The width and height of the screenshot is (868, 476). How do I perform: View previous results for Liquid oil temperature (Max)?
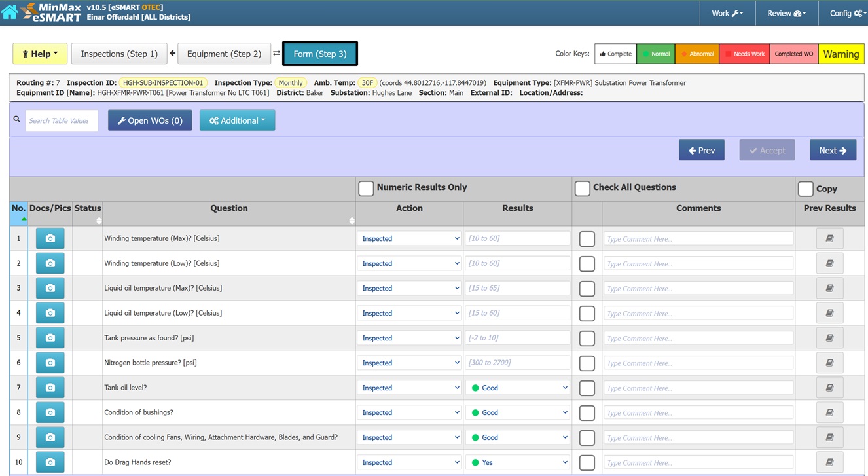click(x=829, y=288)
